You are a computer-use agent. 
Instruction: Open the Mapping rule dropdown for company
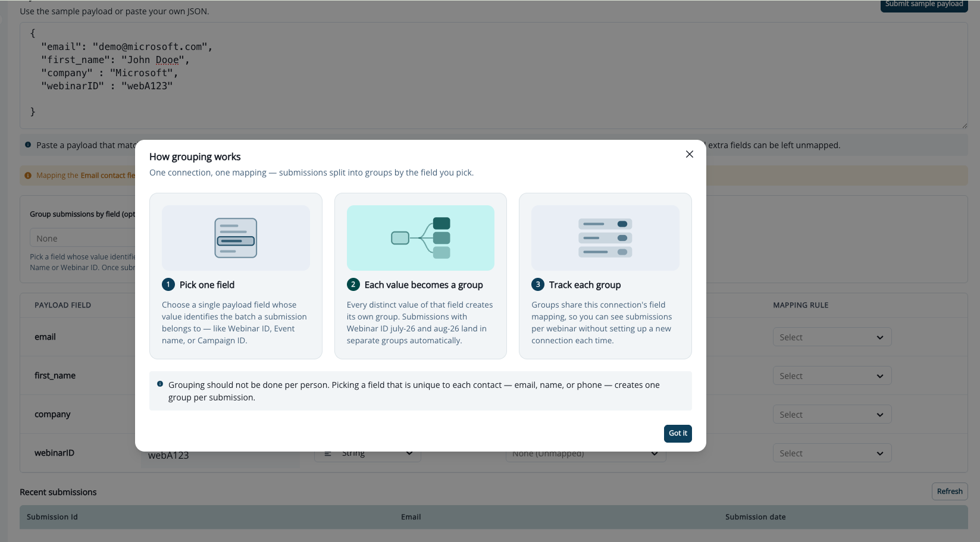click(832, 415)
